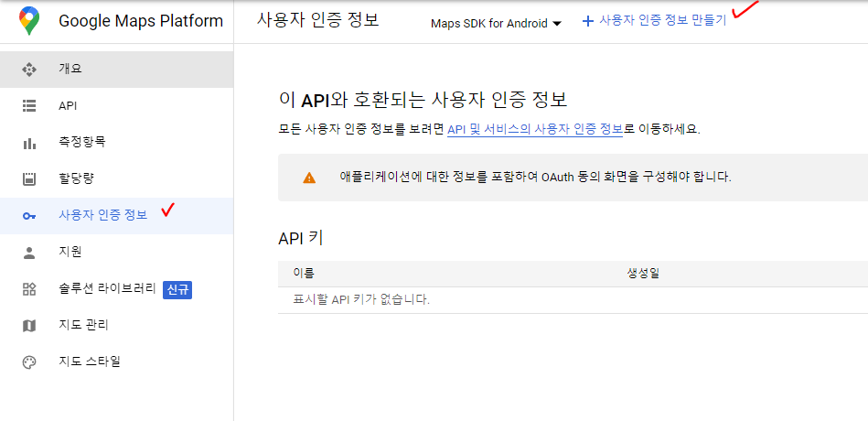Click the 지원 person icon
This screenshot has height=421, width=868.
click(x=28, y=253)
